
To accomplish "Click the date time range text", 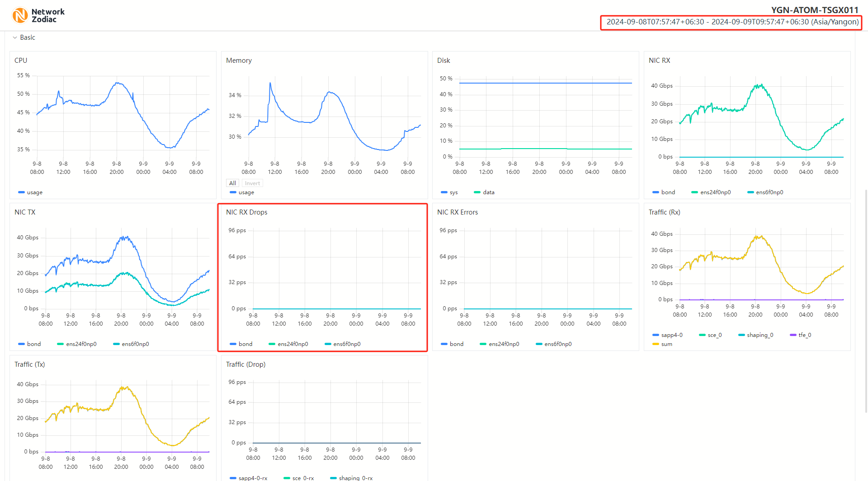I will coord(732,22).
